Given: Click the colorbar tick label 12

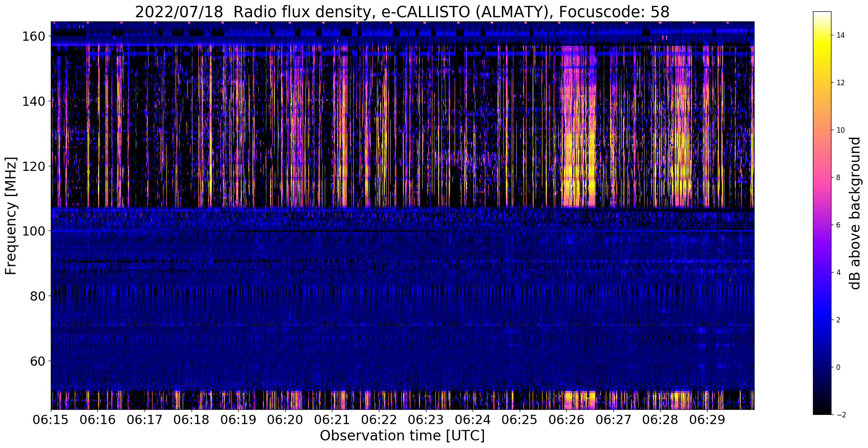Looking at the screenshot, I should pos(841,83).
